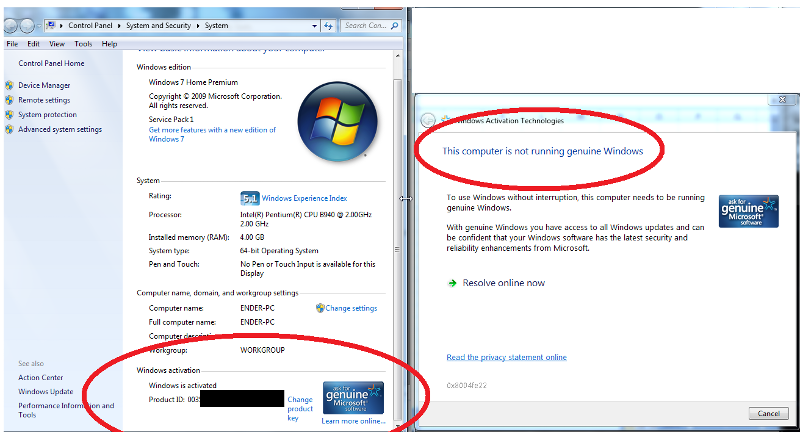The height and width of the screenshot is (432, 800).
Task: Click '4.00 GB' installed memory value
Action: tap(252, 237)
